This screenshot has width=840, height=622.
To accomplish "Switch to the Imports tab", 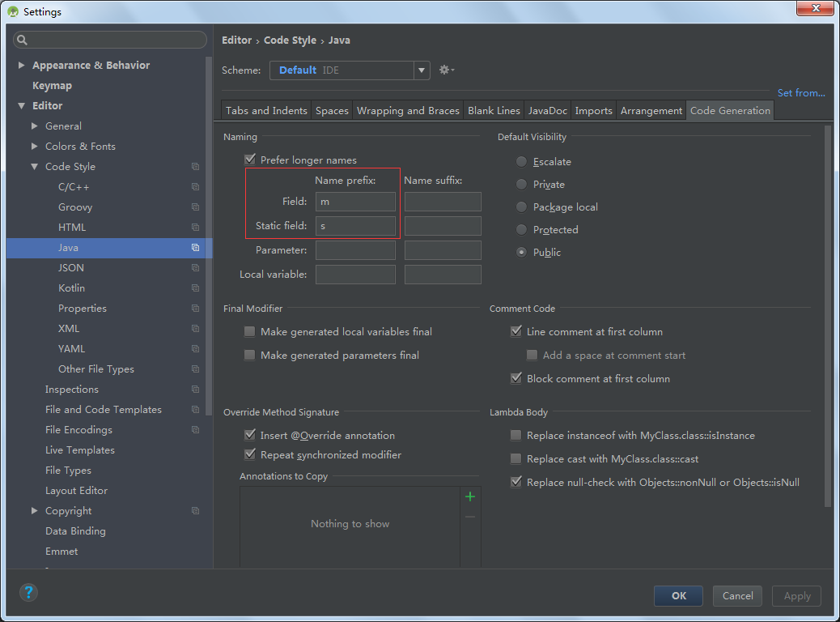I will (593, 110).
